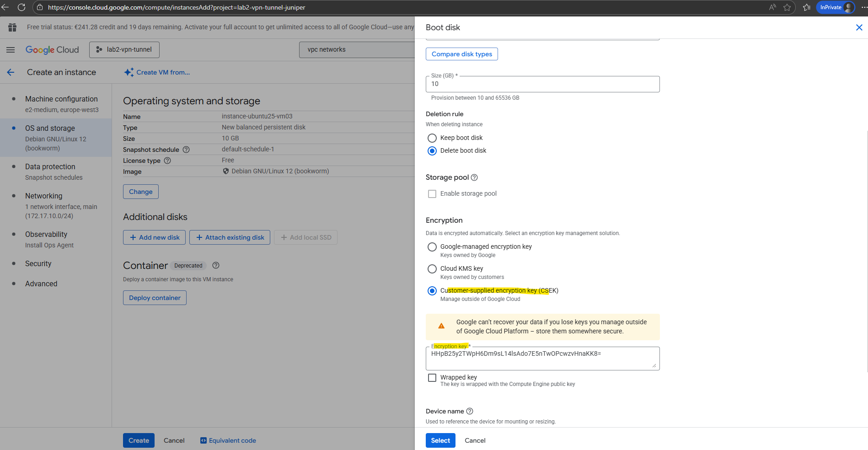
Task: Open Storage pool help icon
Action: pos(474,177)
